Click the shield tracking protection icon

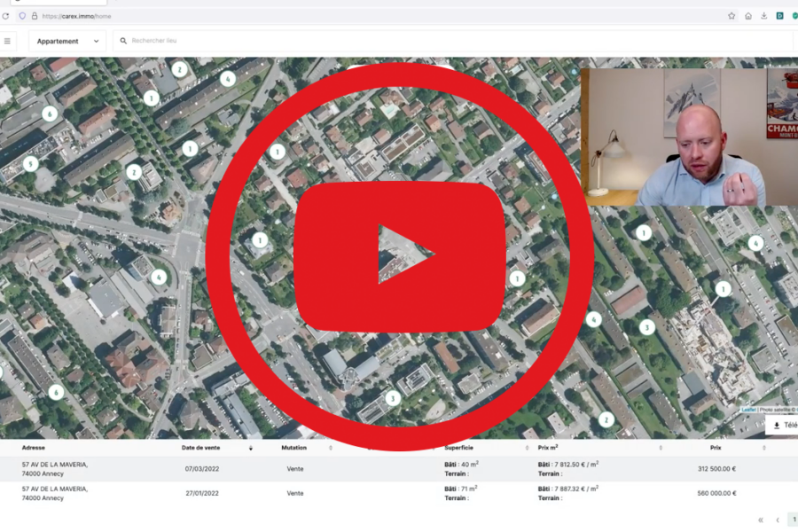tap(22, 16)
